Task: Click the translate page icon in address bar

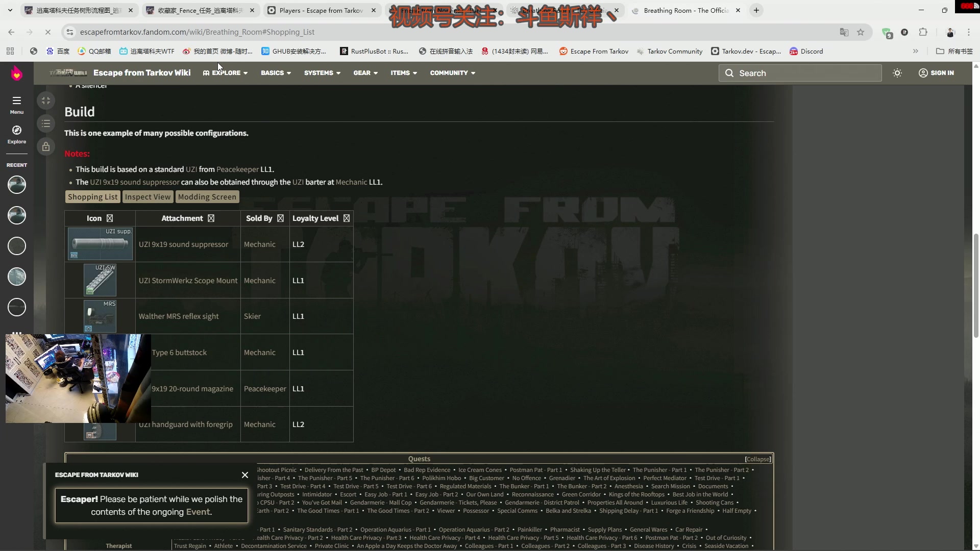Action: [844, 32]
